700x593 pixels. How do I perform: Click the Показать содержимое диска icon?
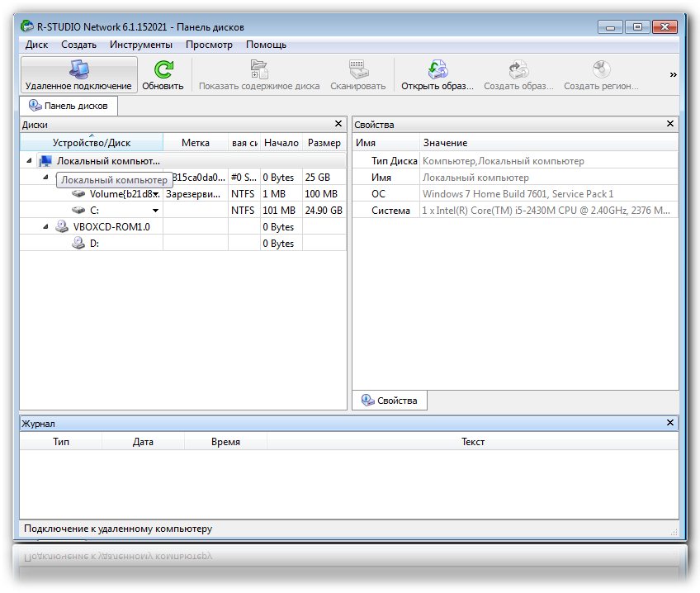tap(258, 69)
